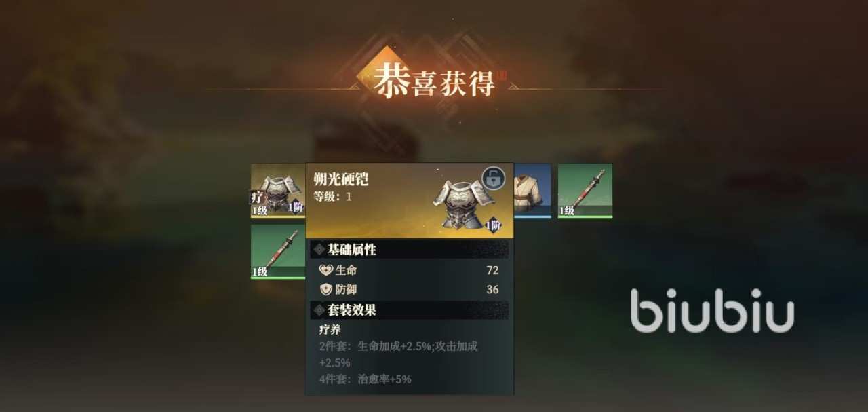Select the sword reward in the second row

click(x=278, y=252)
